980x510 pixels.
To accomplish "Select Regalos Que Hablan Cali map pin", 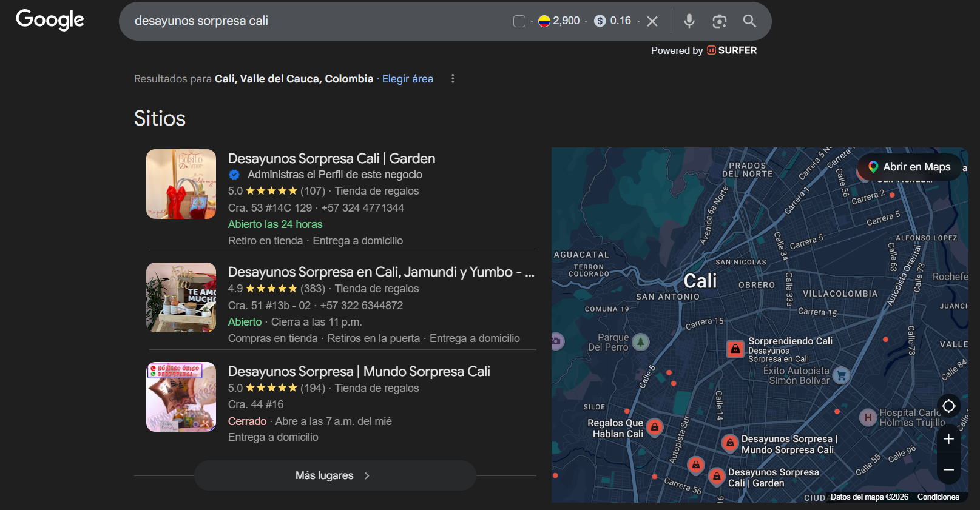I will click(654, 427).
